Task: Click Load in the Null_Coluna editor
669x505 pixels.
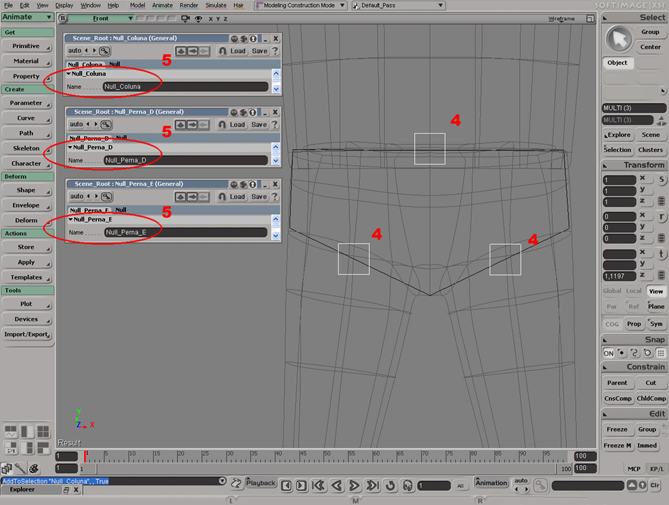Action: coord(238,51)
